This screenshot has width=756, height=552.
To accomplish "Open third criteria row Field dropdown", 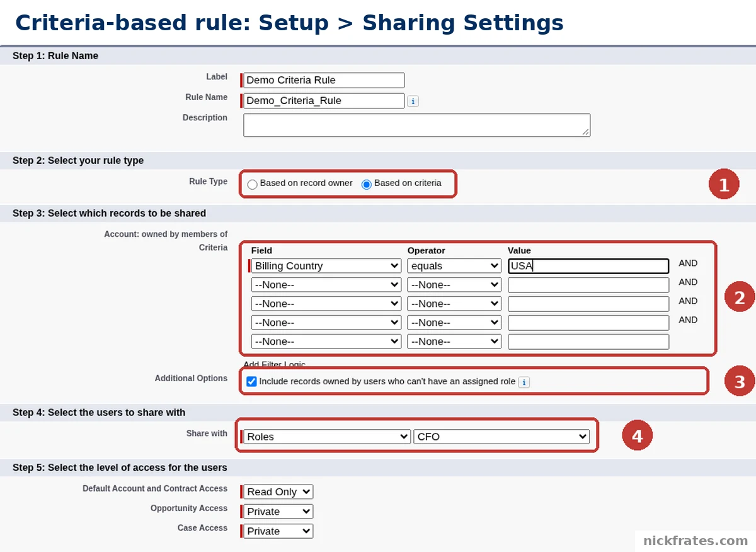I will [x=326, y=304].
